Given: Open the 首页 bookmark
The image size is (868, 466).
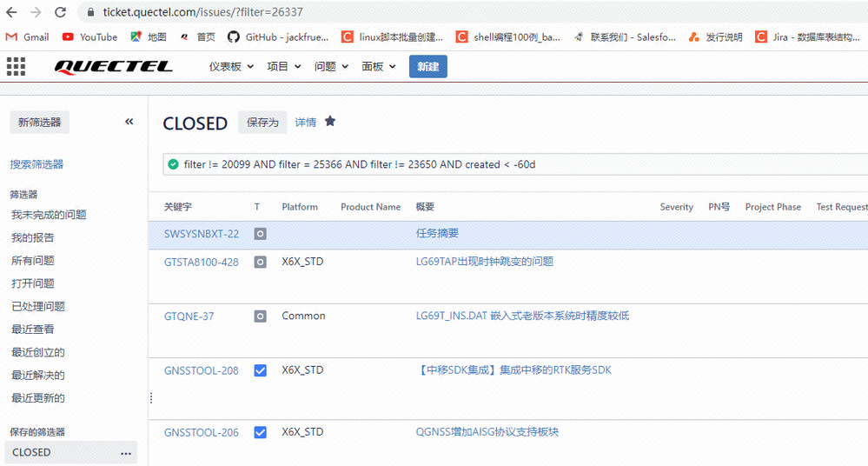Looking at the screenshot, I should tap(197, 37).
